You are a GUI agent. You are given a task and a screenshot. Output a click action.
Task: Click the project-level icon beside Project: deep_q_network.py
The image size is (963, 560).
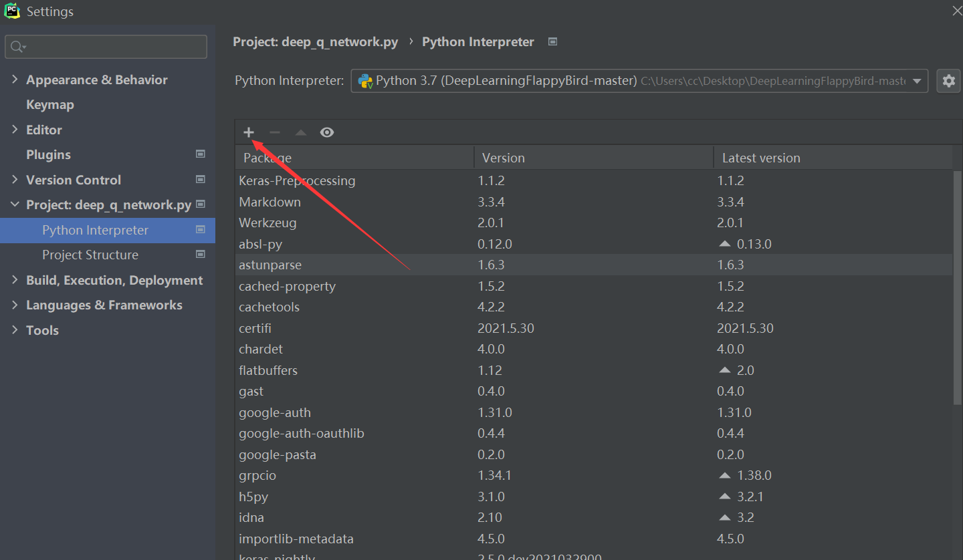point(200,204)
